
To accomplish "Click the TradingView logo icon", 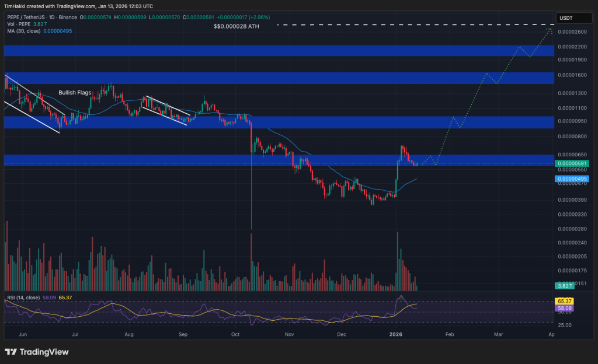I will pos(12,352).
